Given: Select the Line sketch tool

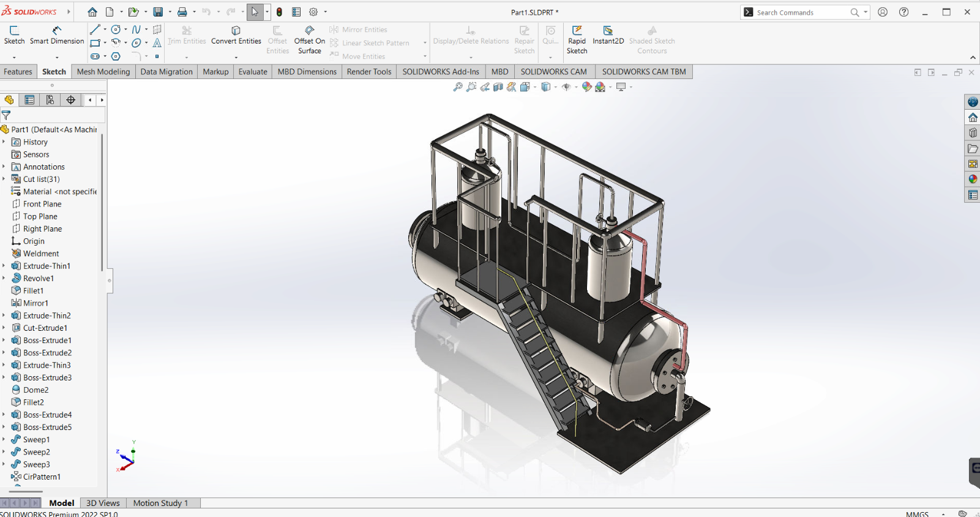Looking at the screenshot, I should (95, 29).
